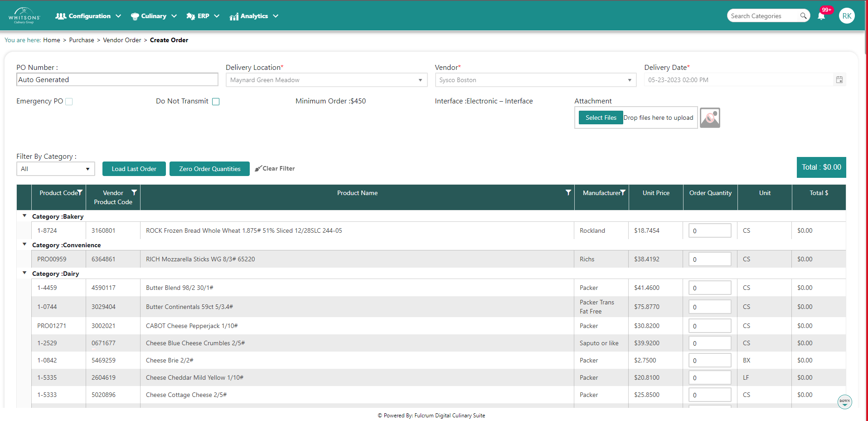Open the Product Name column filter
The height and width of the screenshot is (421, 868).
click(568, 193)
